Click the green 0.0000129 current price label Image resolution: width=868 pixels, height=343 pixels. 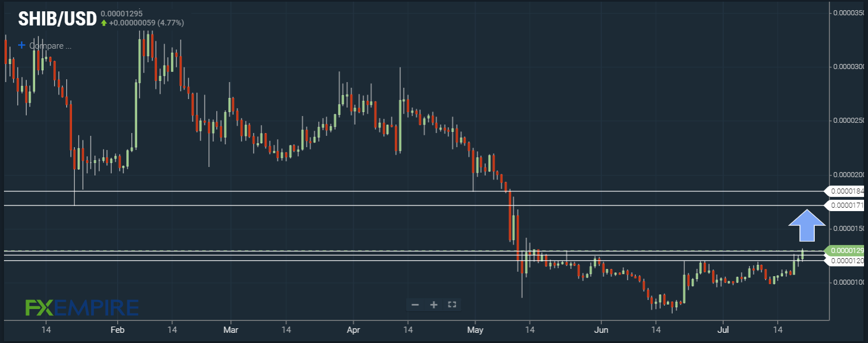point(845,250)
